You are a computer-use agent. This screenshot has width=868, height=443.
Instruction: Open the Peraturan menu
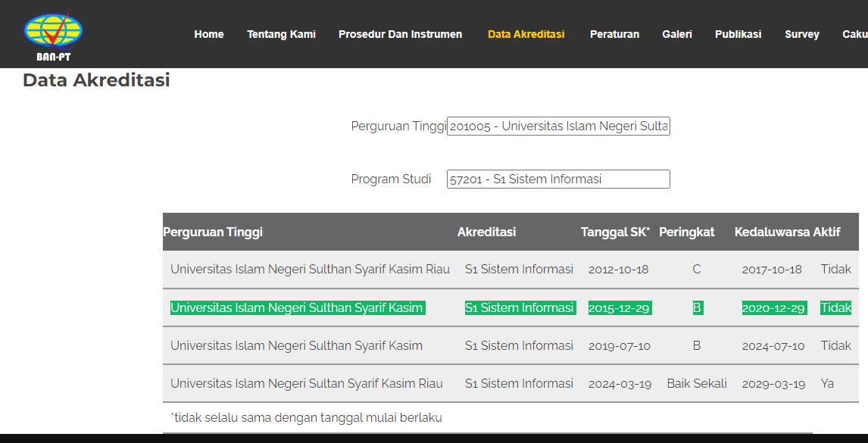(614, 34)
